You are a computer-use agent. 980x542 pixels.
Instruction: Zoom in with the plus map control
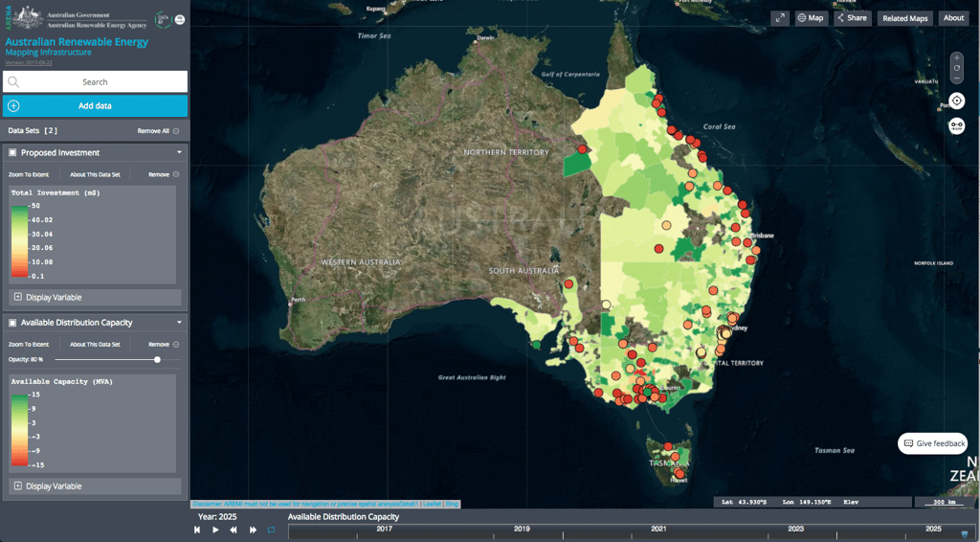coord(956,57)
